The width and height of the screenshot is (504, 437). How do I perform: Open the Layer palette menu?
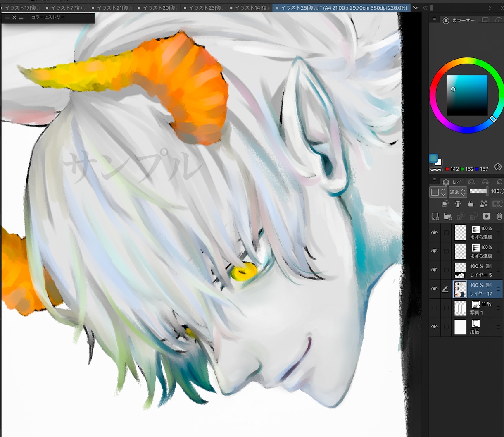pyautogui.click(x=434, y=181)
